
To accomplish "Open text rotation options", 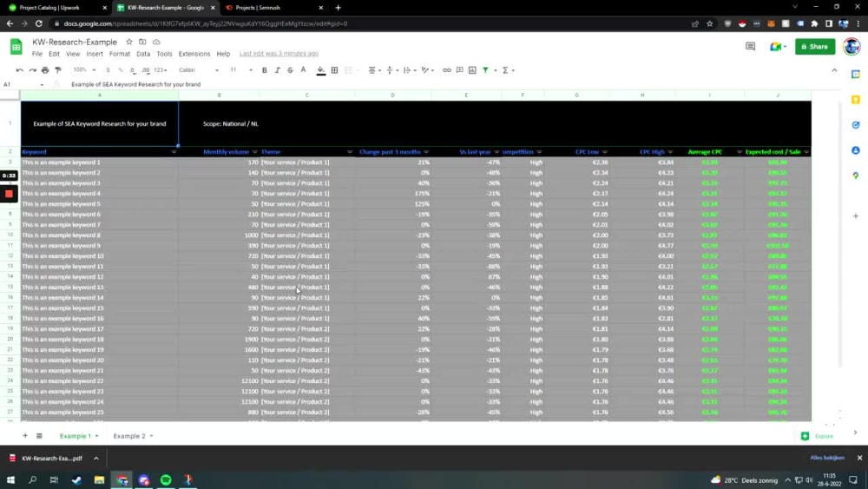I will (x=427, y=70).
